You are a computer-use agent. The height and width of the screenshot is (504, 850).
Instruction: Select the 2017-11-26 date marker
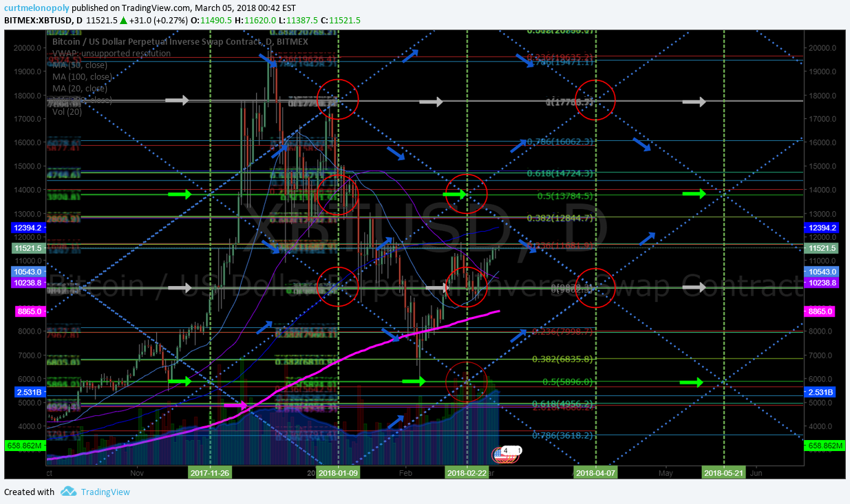209,472
